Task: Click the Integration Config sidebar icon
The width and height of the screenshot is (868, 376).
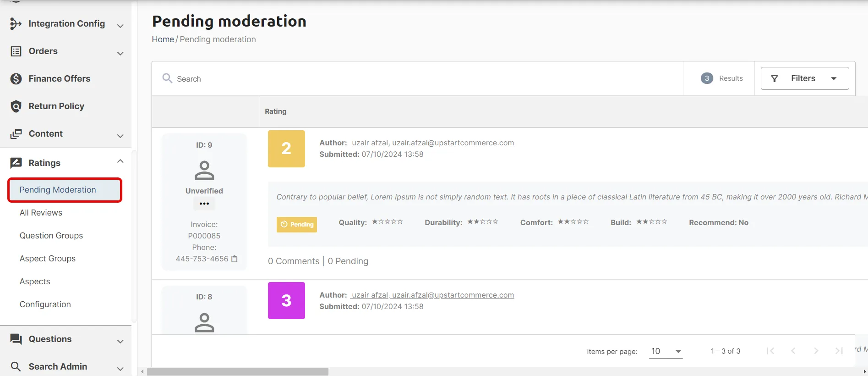Action: pos(16,24)
